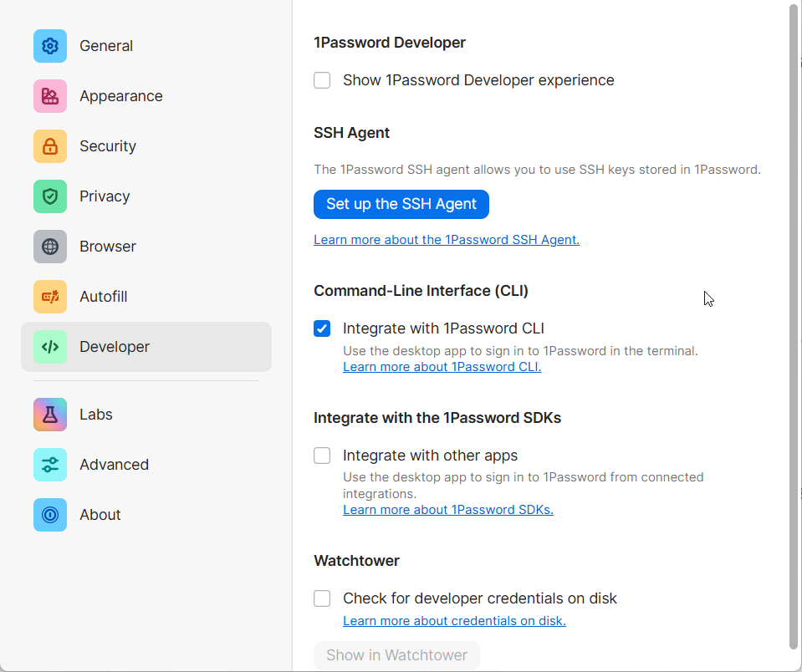Click the Appearance palette icon
Viewport: 802px width, 672px height.
50,96
